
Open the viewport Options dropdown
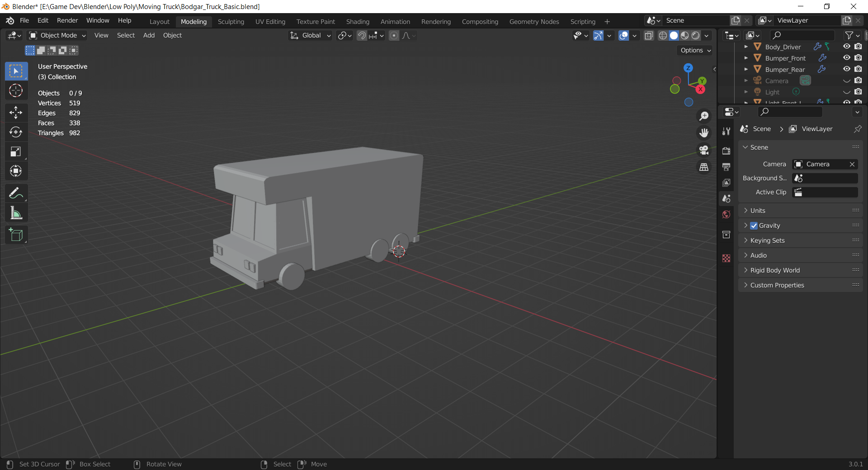[x=695, y=50]
